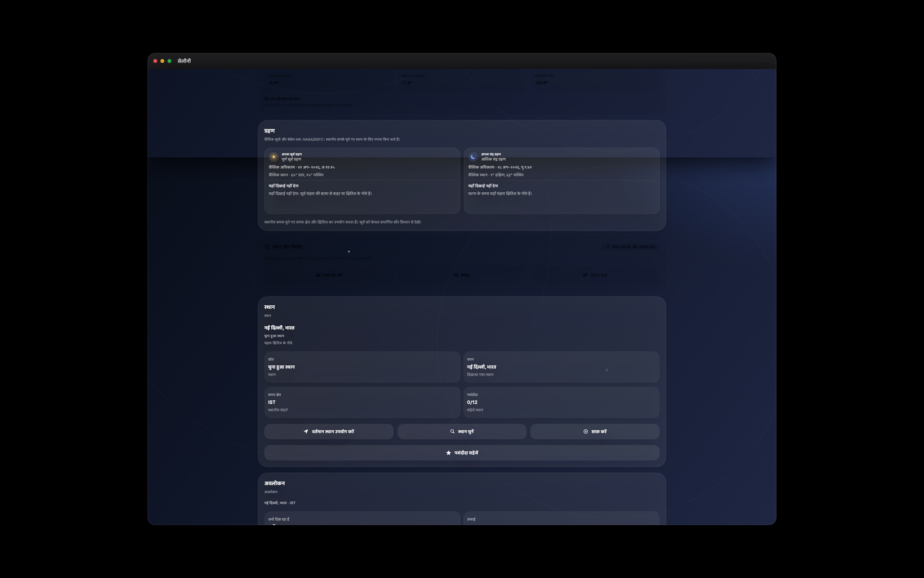Click the NASA/GSFC source note under 'ग्रहण'
The image size is (924, 578).
tap(332, 140)
